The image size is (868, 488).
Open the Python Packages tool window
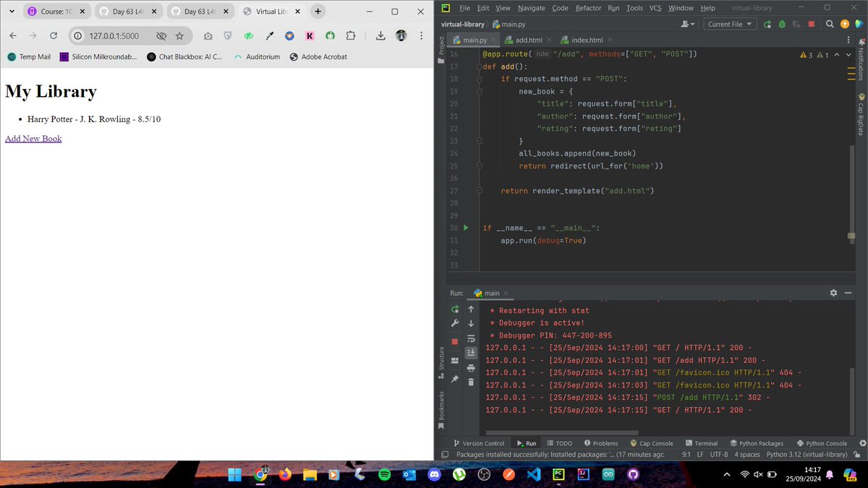pos(757,443)
